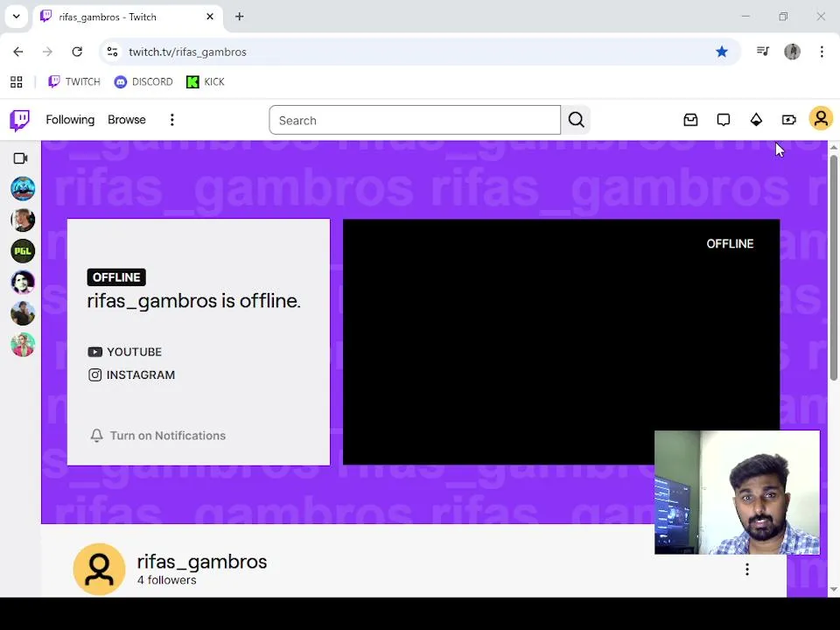Open the first blue followed channel avatar
840x630 pixels.
point(23,189)
